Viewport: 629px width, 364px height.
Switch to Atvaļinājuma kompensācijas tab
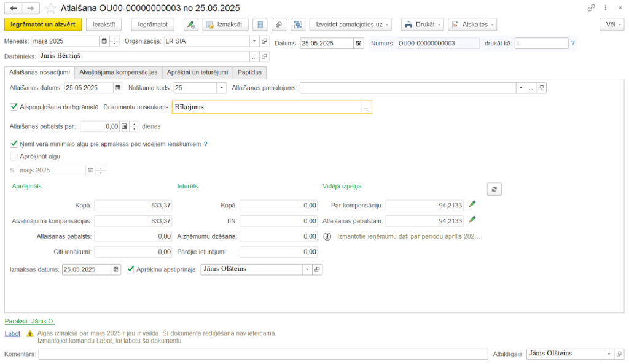[x=119, y=72]
